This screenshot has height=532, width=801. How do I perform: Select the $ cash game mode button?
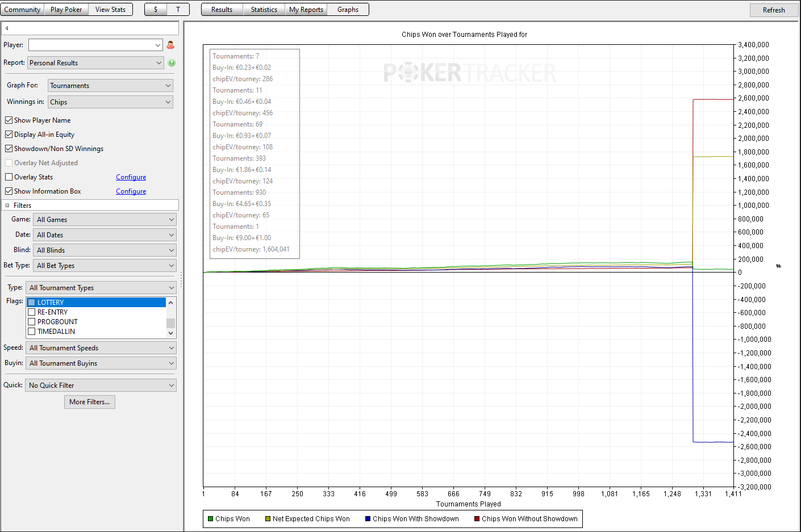tap(156, 10)
